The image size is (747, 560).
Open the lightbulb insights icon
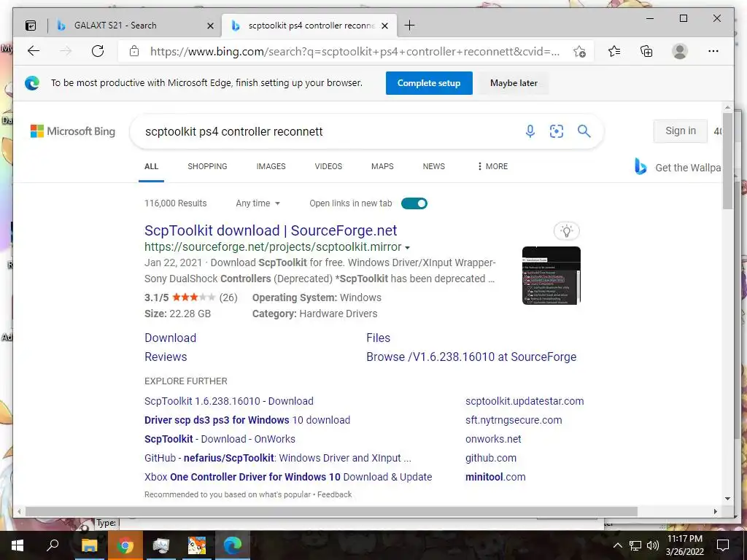click(x=566, y=231)
